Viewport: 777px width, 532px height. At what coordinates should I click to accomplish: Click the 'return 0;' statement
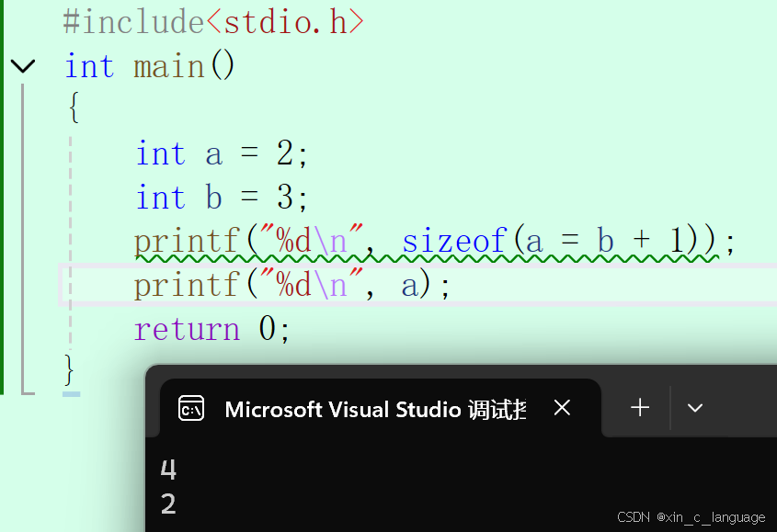pos(211,328)
